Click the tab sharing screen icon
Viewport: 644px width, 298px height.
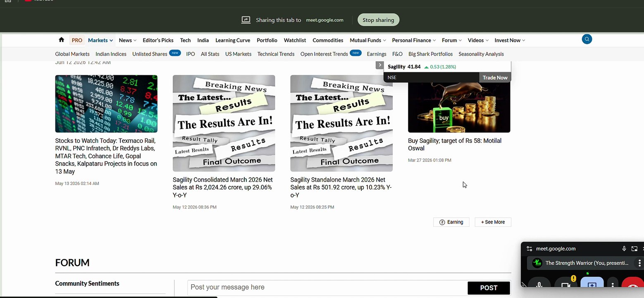(x=246, y=20)
